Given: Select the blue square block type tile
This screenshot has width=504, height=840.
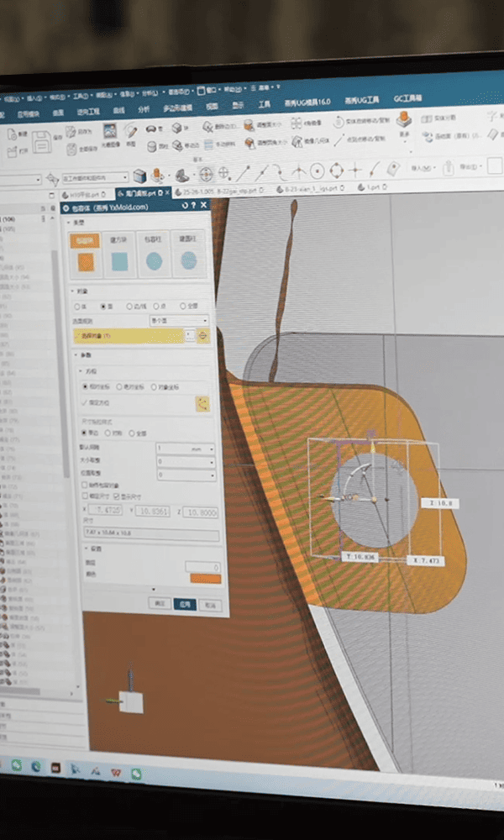Looking at the screenshot, I should (x=119, y=255).
